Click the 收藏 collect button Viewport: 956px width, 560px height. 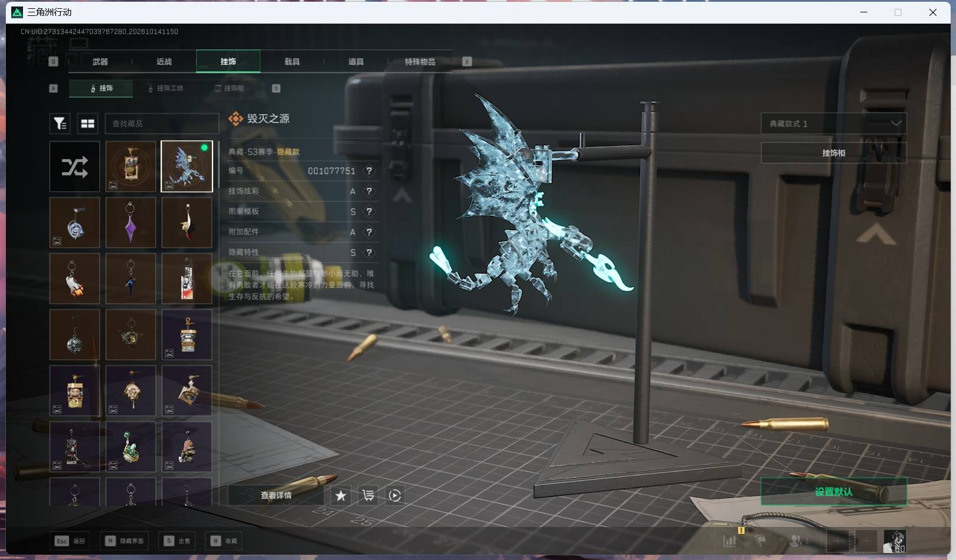(x=224, y=541)
